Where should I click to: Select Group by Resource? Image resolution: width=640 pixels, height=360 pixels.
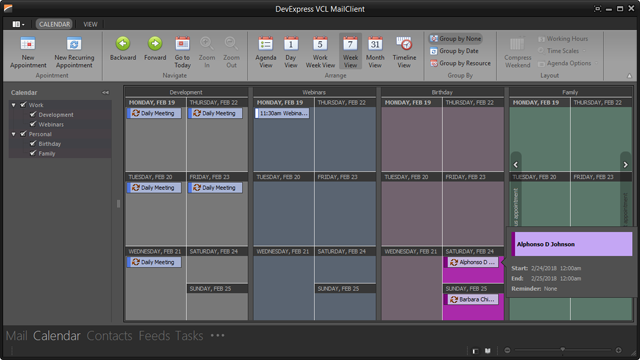tap(460, 63)
